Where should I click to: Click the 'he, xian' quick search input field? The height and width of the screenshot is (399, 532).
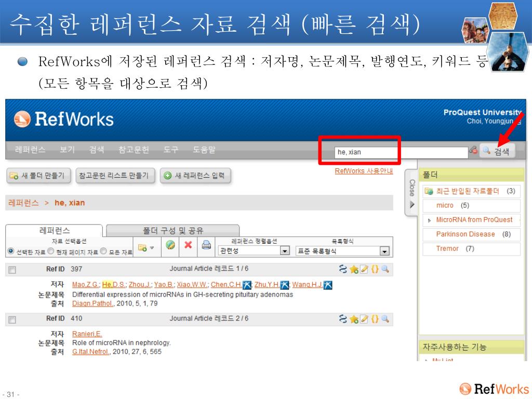(401, 152)
